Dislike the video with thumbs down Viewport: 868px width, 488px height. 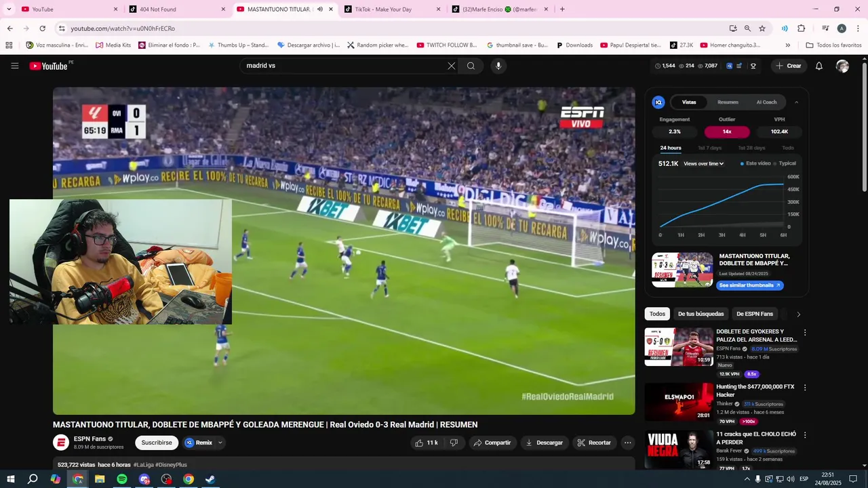click(x=454, y=443)
